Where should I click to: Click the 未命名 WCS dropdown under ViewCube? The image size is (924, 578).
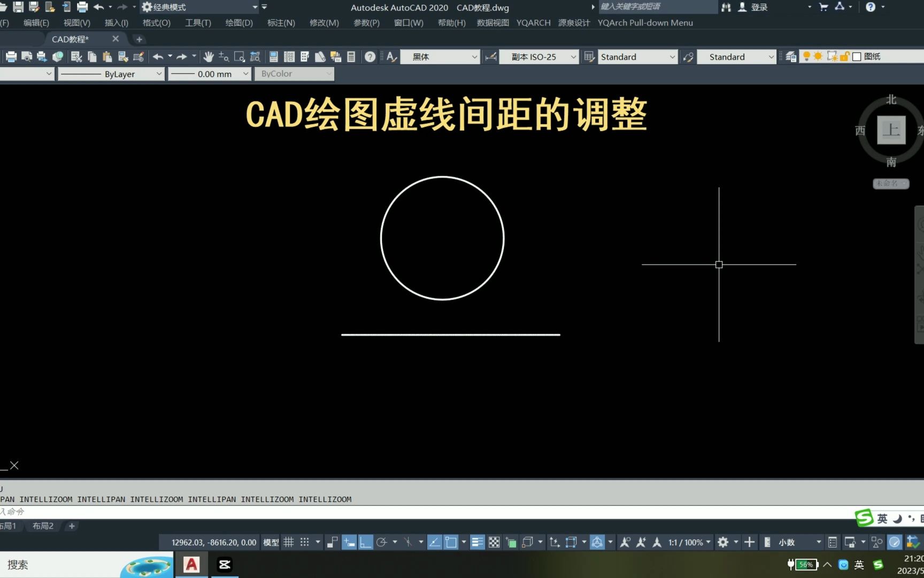coord(891,184)
